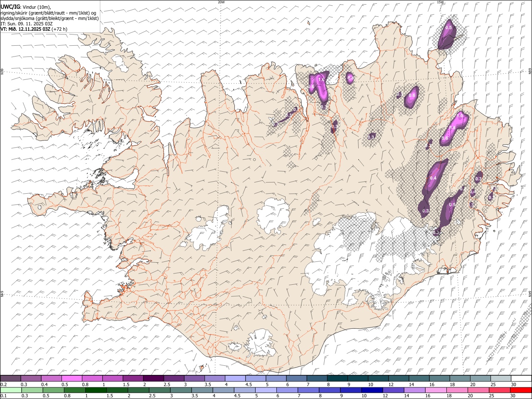The height and width of the screenshot is (399, 532).
Task: Click the 'UWC/IG: Vindur (10m),' title text
Action: 26,7
